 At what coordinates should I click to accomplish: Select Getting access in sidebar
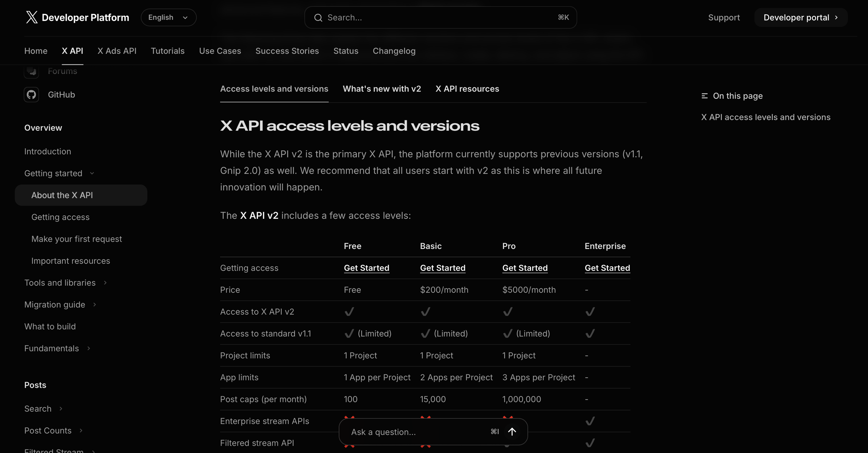60,217
